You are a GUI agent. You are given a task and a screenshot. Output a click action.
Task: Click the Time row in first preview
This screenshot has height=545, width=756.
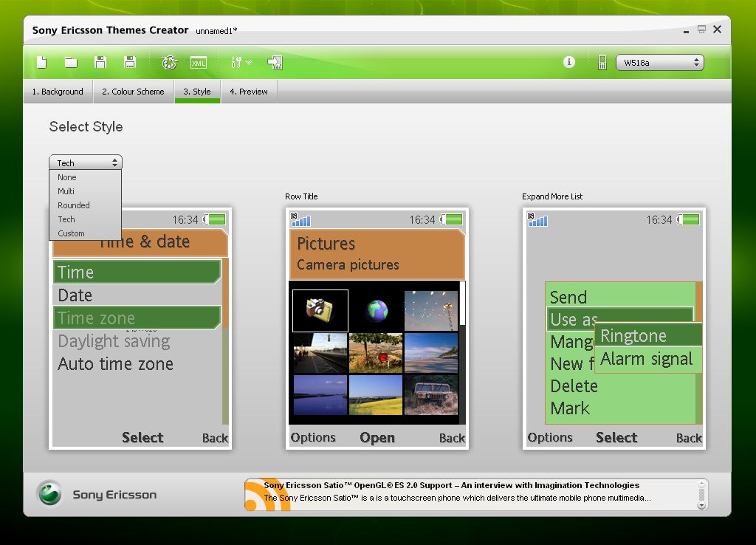[137, 272]
